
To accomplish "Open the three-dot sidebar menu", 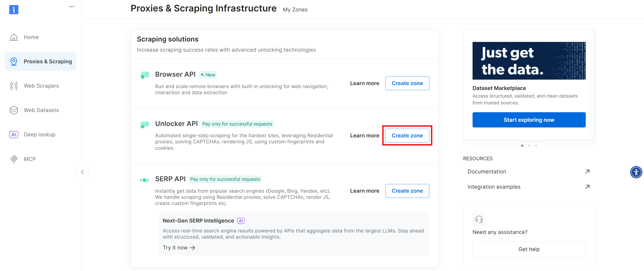I will [71, 7].
